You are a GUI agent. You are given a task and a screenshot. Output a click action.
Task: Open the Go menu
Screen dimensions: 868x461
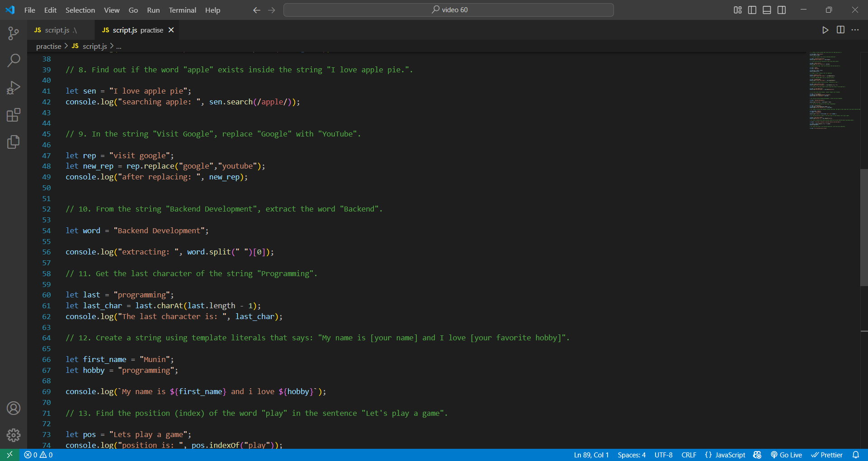click(x=133, y=10)
